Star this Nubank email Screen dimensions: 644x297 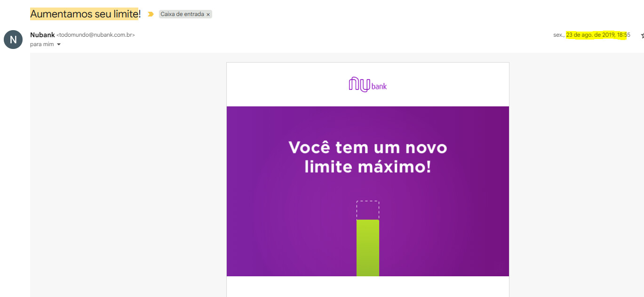pos(642,35)
